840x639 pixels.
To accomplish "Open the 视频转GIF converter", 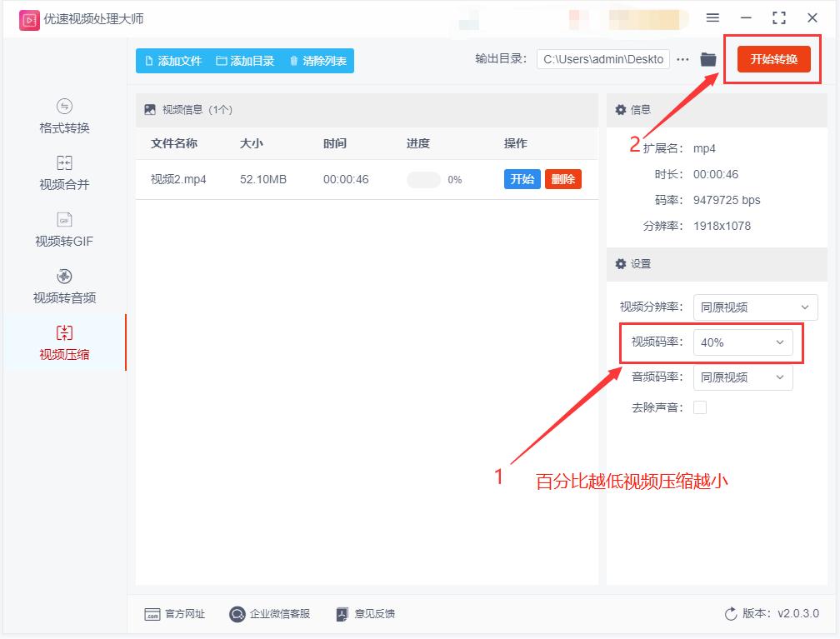I will click(x=62, y=230).
